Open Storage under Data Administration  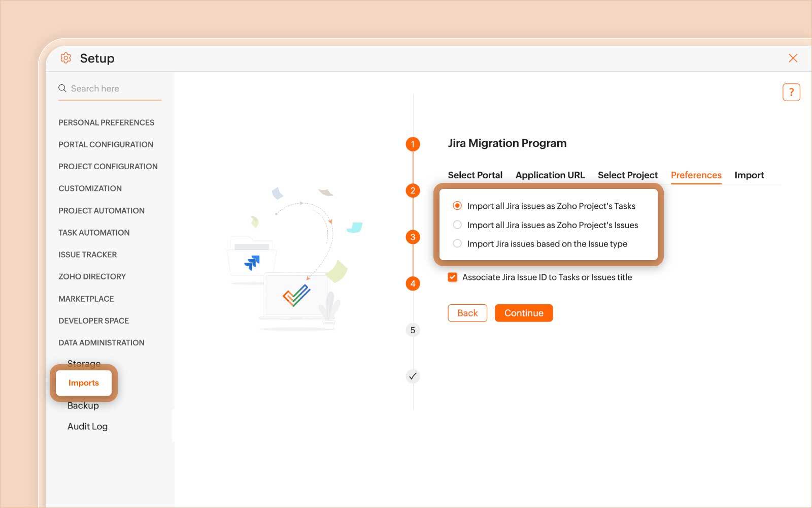tap(84, 364)
